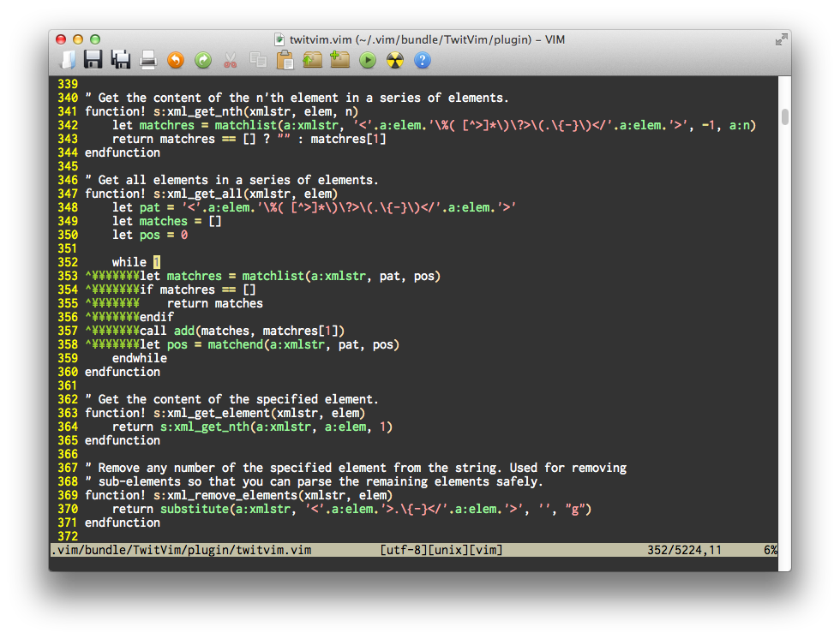
Task: Click 'let pos = 0' on line 350
Action: [x=149, y=235]
